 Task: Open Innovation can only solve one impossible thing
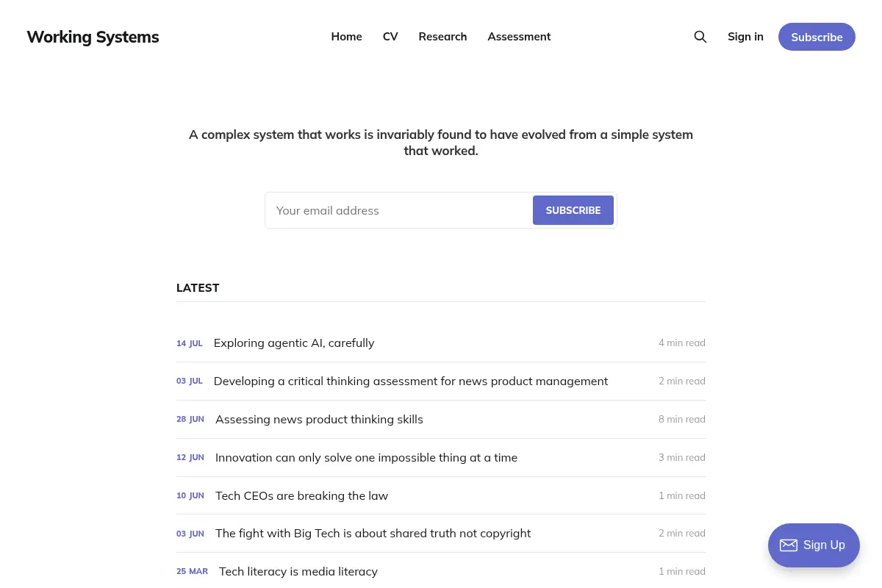tap(366, 457)
